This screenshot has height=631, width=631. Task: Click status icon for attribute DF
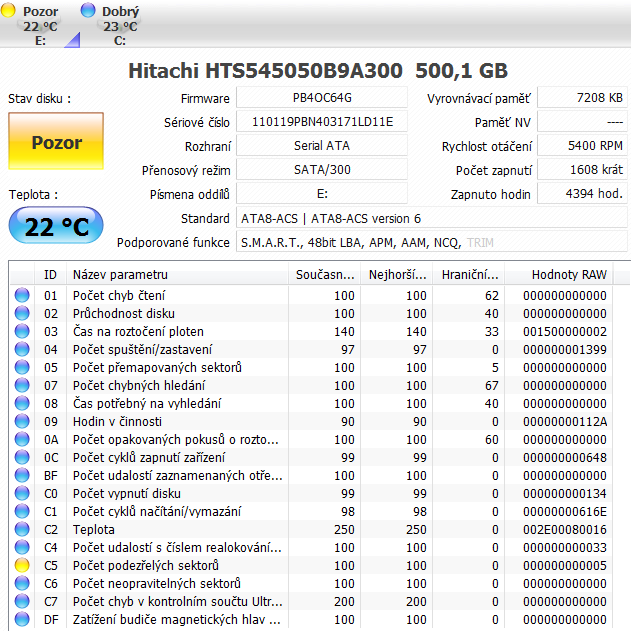click(22, 619)
